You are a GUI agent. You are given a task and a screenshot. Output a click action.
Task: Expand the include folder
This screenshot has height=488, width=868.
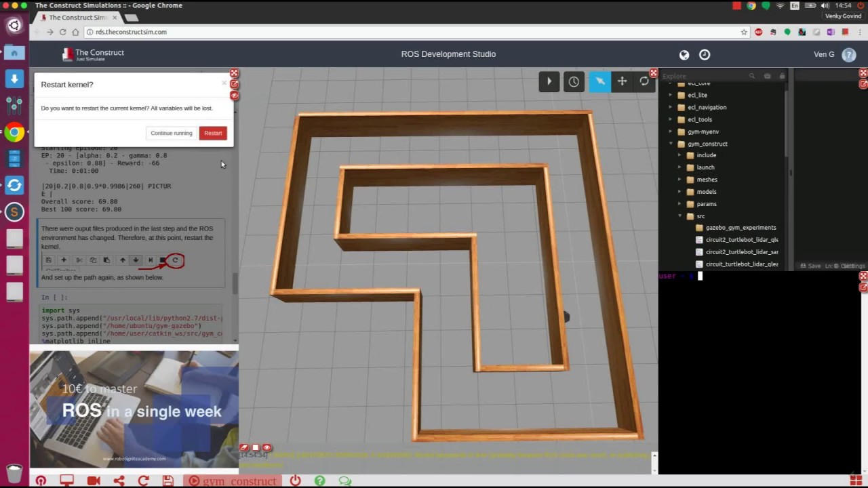coord(679,155)
